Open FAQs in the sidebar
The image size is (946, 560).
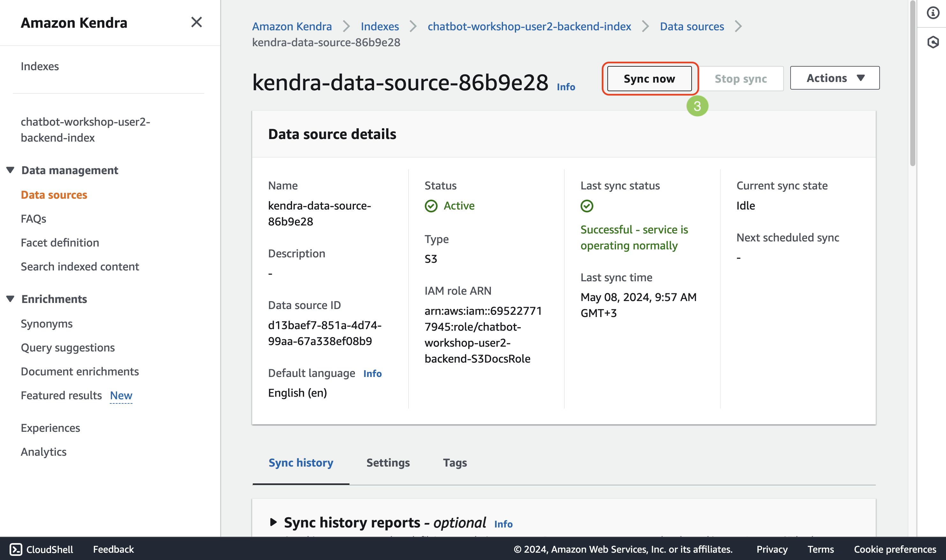tap(34, 219)
